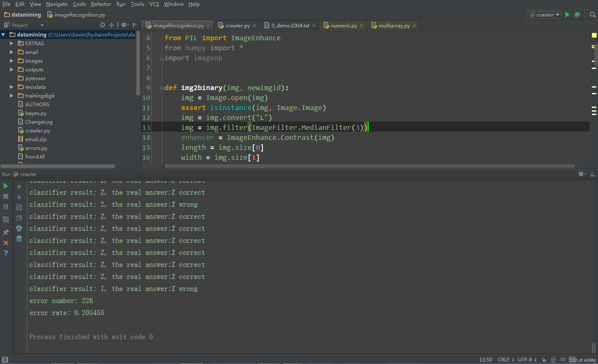Click the Search Everywhere magnifier icon

click(593, 15)
